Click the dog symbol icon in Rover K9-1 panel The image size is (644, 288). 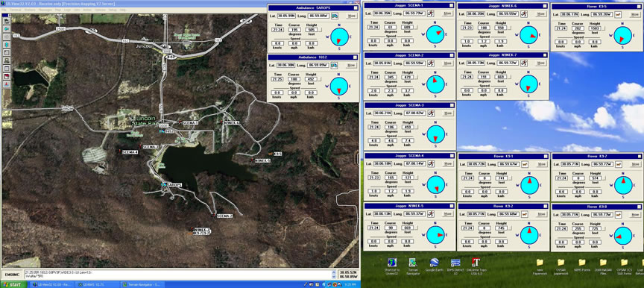[x=525, y=164]
